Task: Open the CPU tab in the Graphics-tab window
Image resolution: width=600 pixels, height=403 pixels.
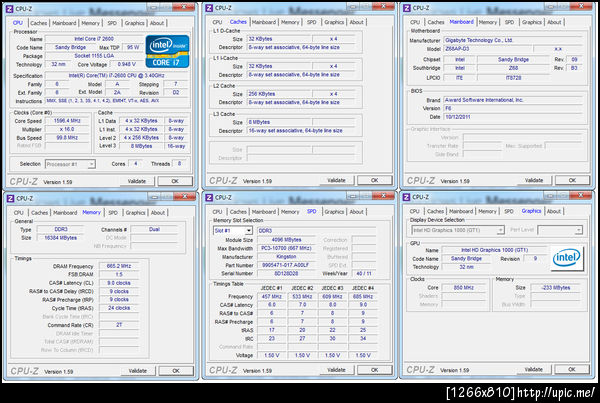Action: coord(414,211)
